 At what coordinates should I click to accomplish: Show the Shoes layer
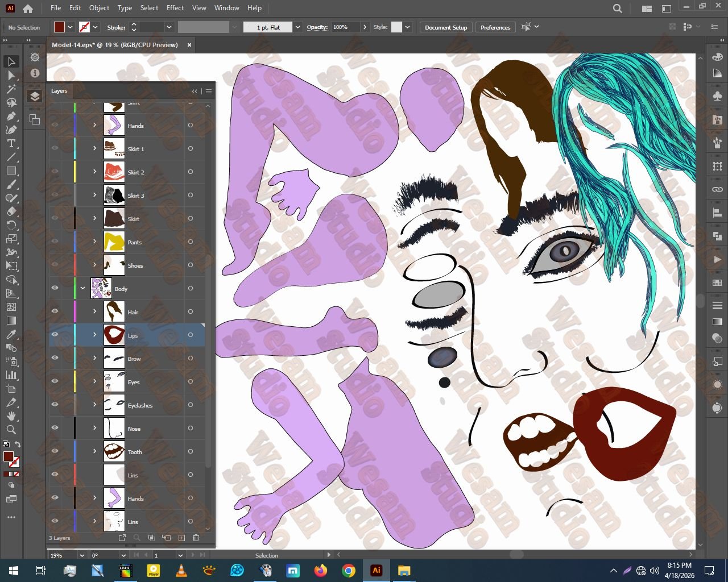point(55,265)
